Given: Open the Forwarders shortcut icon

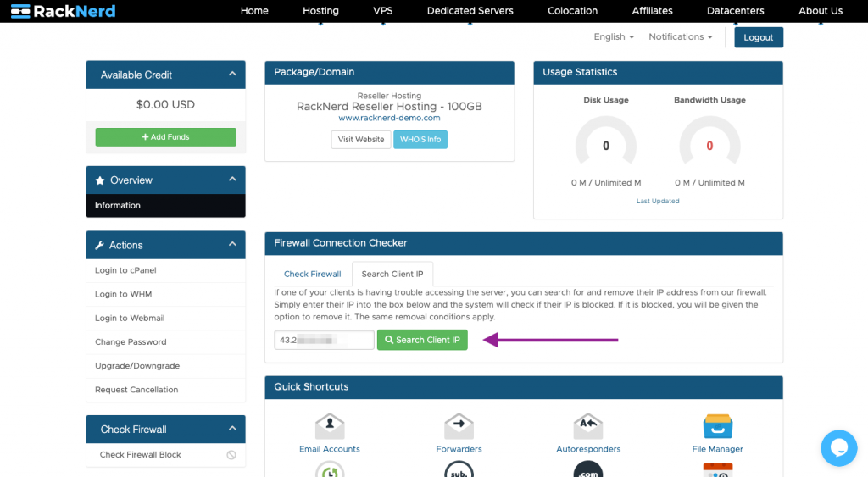Looking at the screenshot, I should (459, 426).
